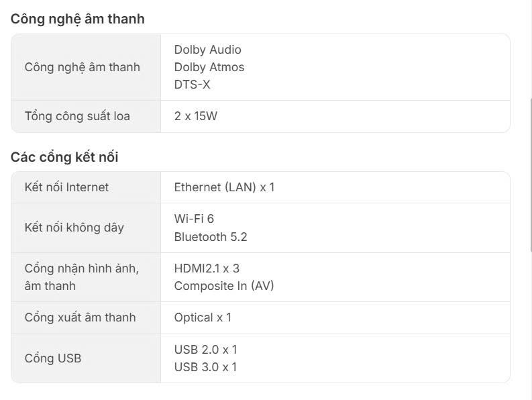The height and width of the screenshot is (400, 532).
Task: Click the "Bluetooth 5.2" value text
Action: [211, 236]
